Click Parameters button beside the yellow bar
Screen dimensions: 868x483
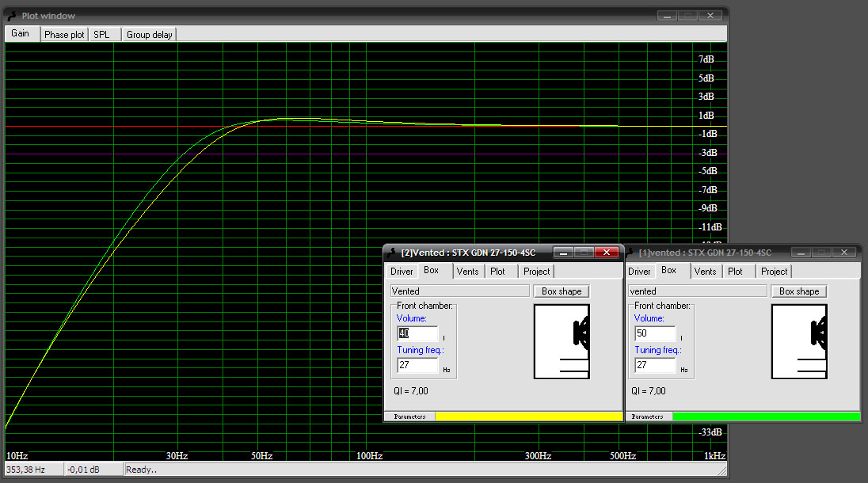pyautogui.click(x=409, y=416)
